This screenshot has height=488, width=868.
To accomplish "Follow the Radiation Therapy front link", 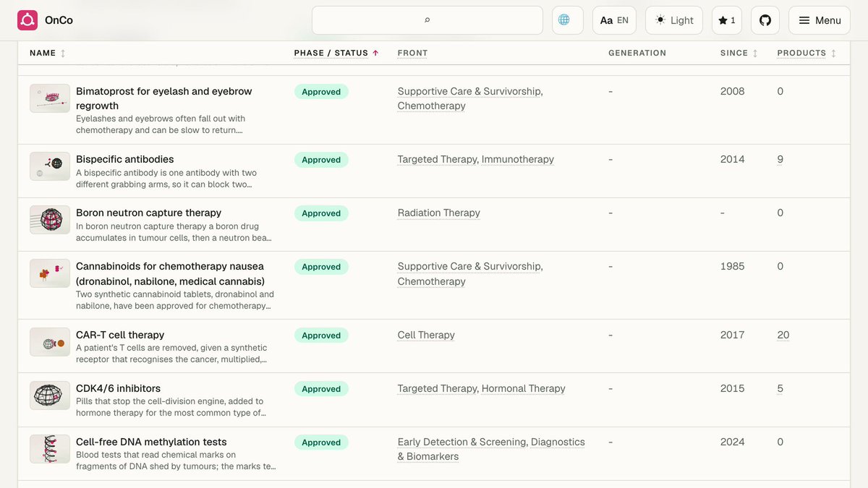I will (x=439, y=213).
